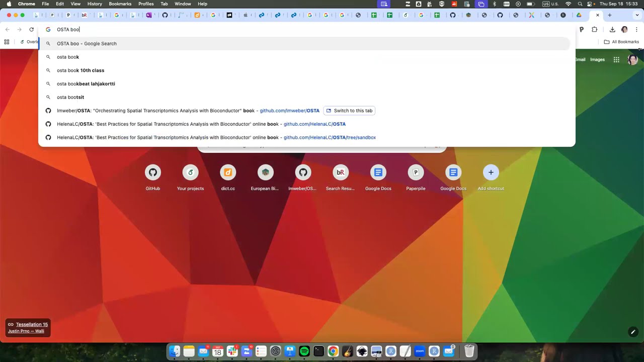Open Preview from the Dock
This screenshot has width=644, height=362.
tap(376, 351)
